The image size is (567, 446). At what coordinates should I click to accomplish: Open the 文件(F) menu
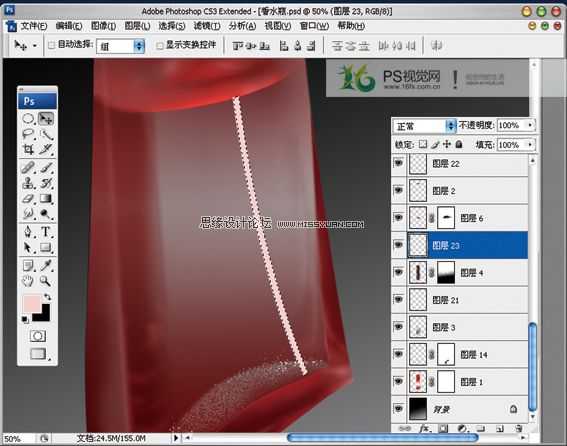point(34,26)
